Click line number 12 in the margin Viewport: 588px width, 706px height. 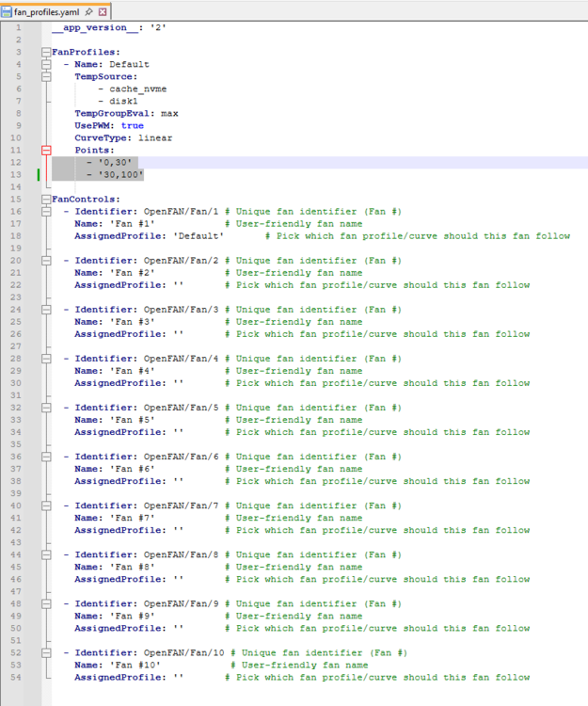click(x=16, y=163)
